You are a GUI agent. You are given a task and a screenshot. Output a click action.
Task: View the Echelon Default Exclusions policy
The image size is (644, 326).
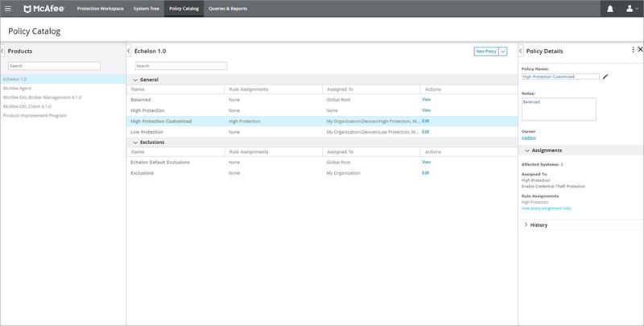(427, 162)
